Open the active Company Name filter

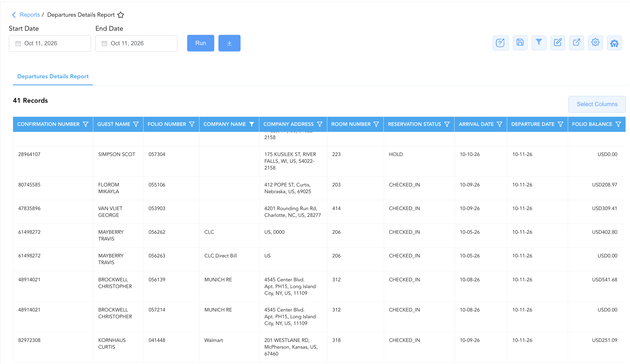click(252, 124)
